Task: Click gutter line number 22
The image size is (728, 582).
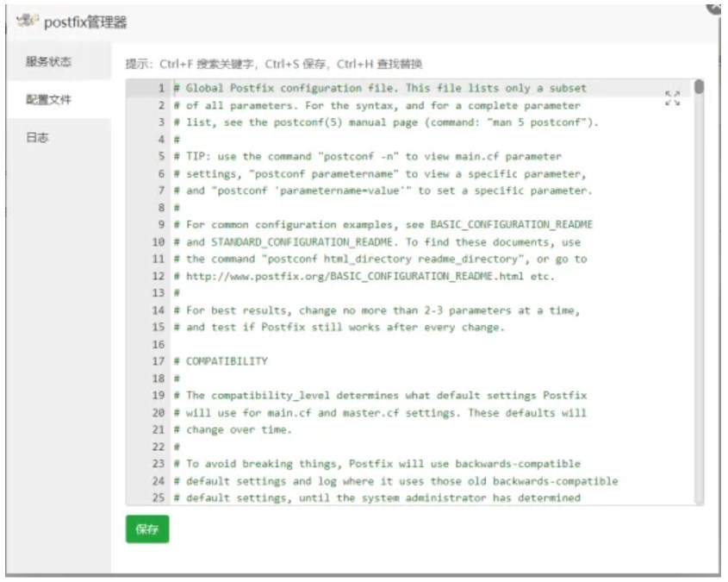Action: (159, 447)
